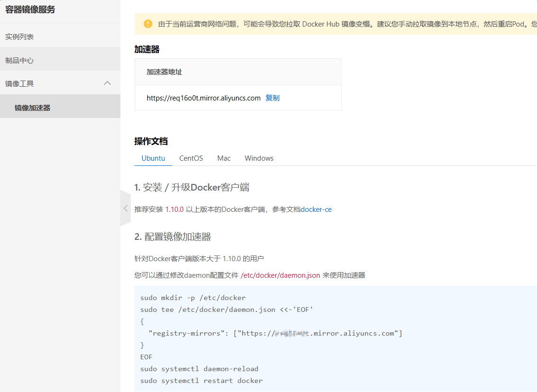Click the 容器镜像服务 title heading
The image size is (537, 392).
30,9
